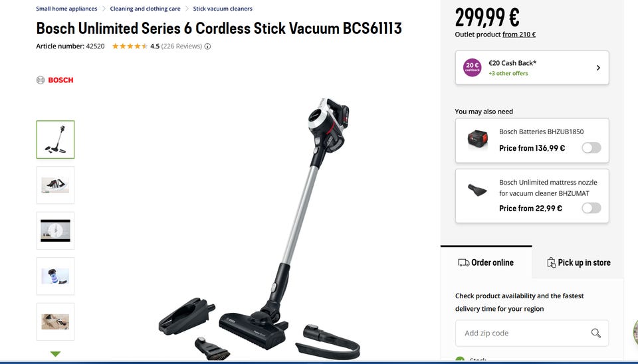
Task: Click the zip code search magnifier icon
Action: 595,333
